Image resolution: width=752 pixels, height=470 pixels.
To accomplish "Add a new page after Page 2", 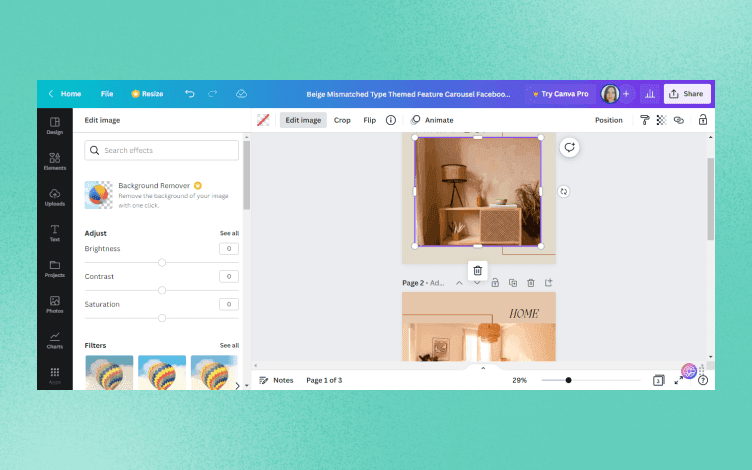I will [x=548, y=283].
